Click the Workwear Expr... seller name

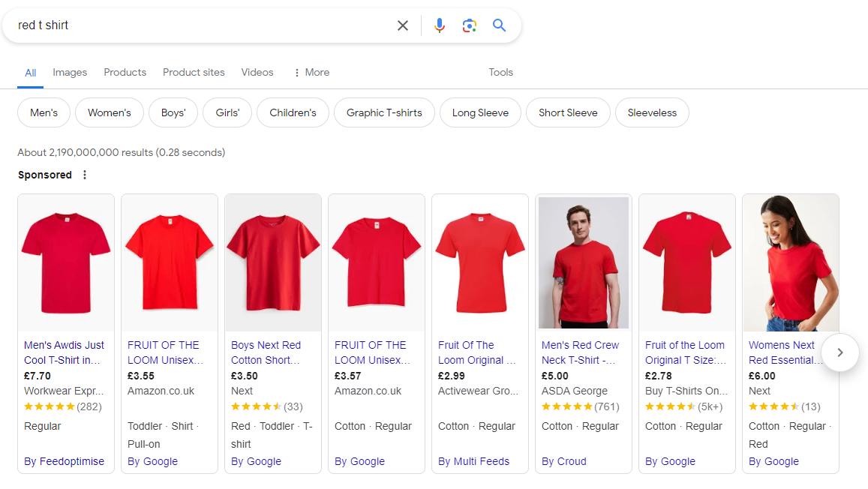point(64,391)
